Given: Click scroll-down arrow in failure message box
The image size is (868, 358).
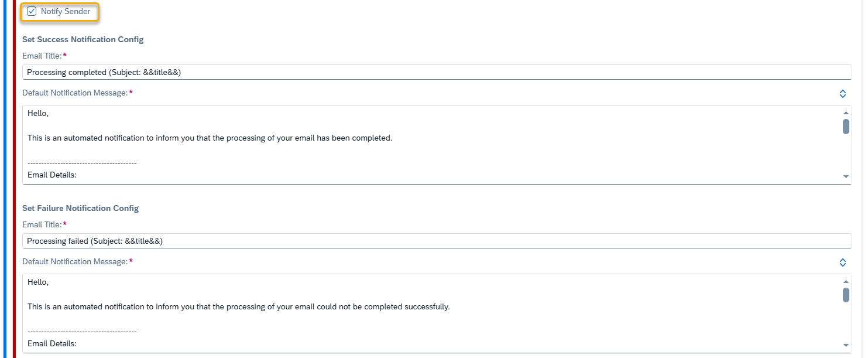Looking at the screenshot, I should (x=846, y=345).
